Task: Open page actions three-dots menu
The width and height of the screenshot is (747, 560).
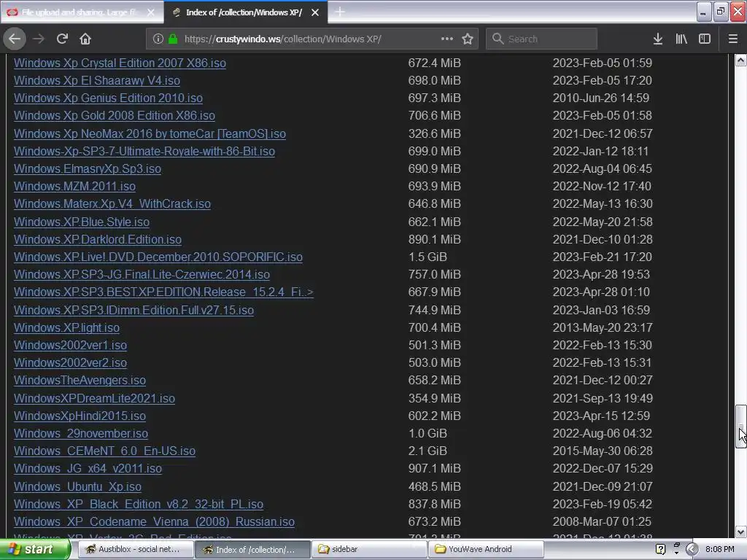Action: click(447, 39)
